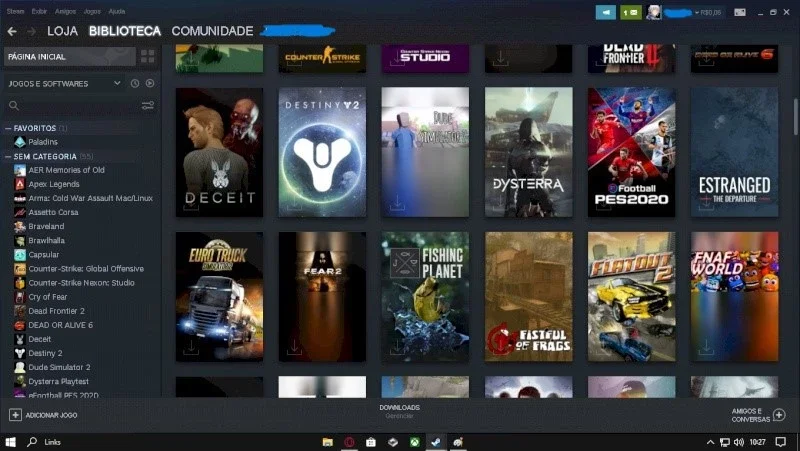The height and width of the screenshot is (451, 800).
Task: Open File Explorer from taskbar
Action: click(328, 442)
